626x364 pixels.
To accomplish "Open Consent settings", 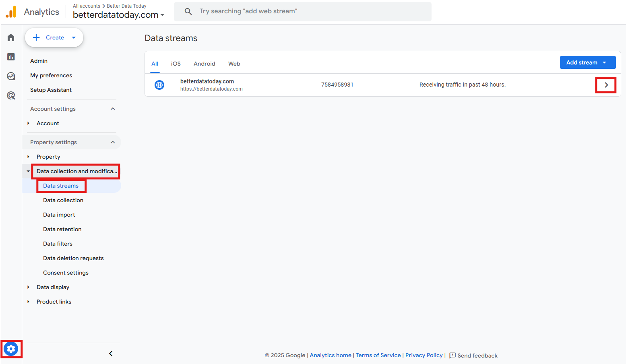I will [66, 273].
